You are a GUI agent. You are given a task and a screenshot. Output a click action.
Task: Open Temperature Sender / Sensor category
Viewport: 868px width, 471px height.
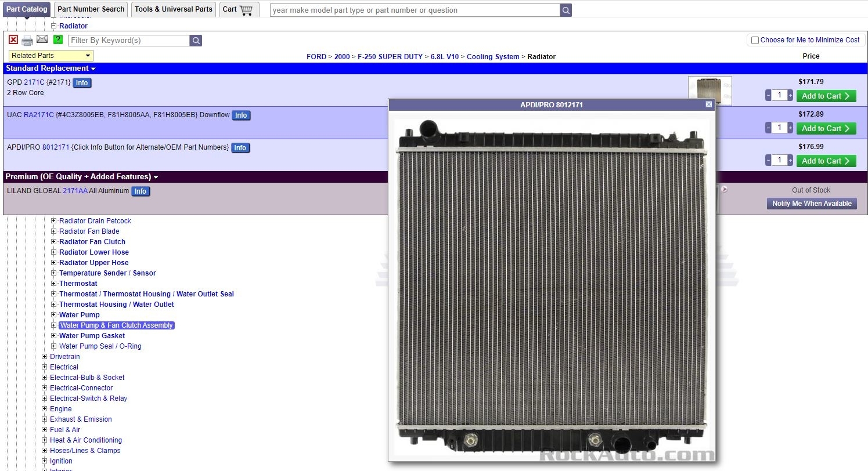tap(107, 273)
